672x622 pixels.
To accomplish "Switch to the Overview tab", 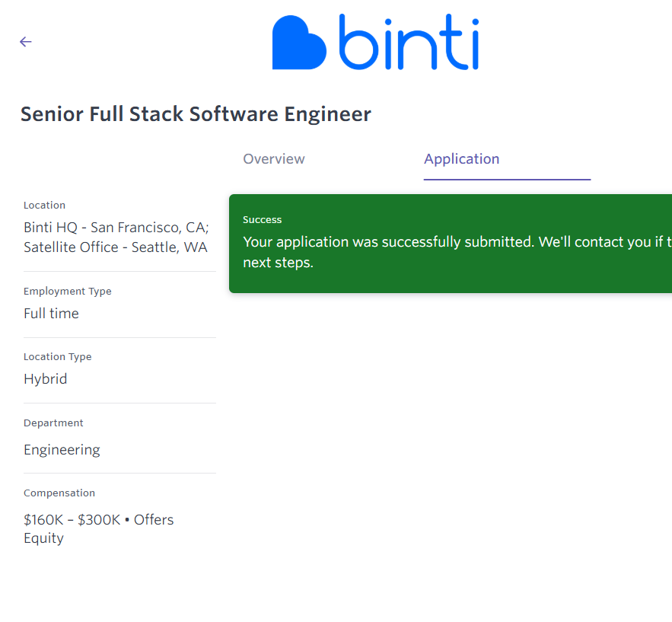I will pyautogui.click(x=274, y=159).
